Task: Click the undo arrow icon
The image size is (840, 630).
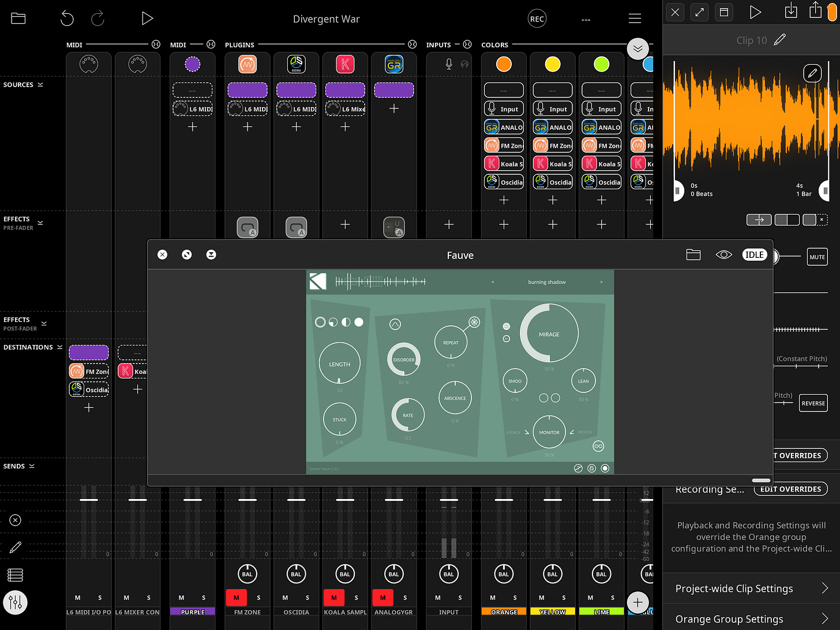Action: click(67, 18)
